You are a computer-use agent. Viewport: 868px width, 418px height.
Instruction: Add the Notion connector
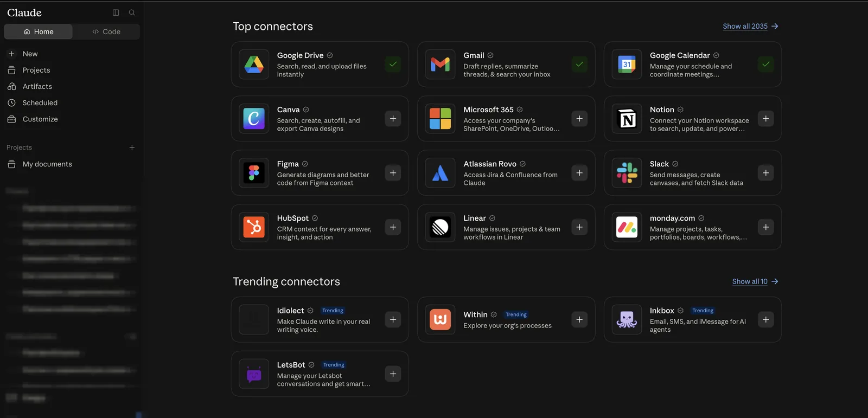[765, 119]
